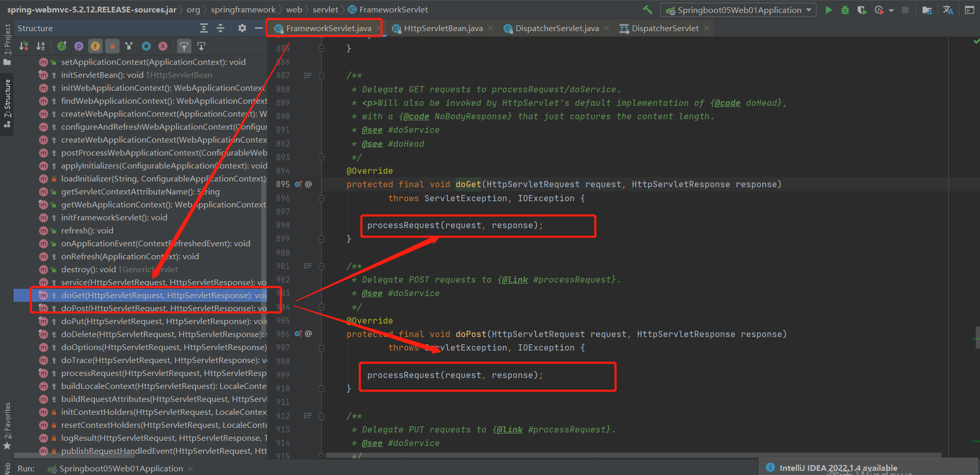Click spring-webmvc-5.2.12.RELEASE-sources.jar breadcrumb
This screenshot has width=980, height=475.
[x=91, y=9]
